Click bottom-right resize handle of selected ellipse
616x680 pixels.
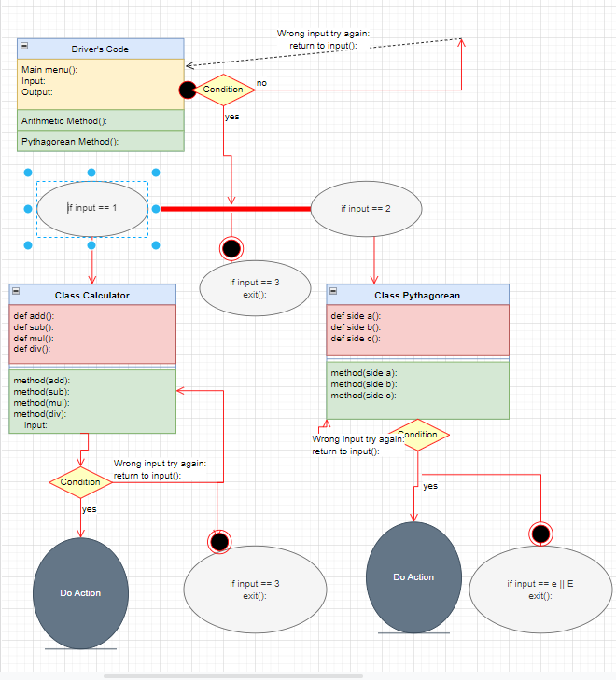click(x=156, y=245)
